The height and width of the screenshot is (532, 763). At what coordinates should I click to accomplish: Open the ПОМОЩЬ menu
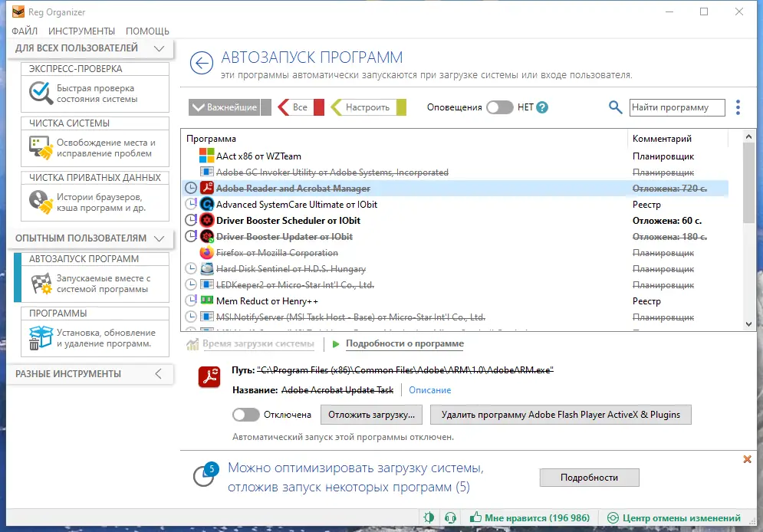point(147,31)
